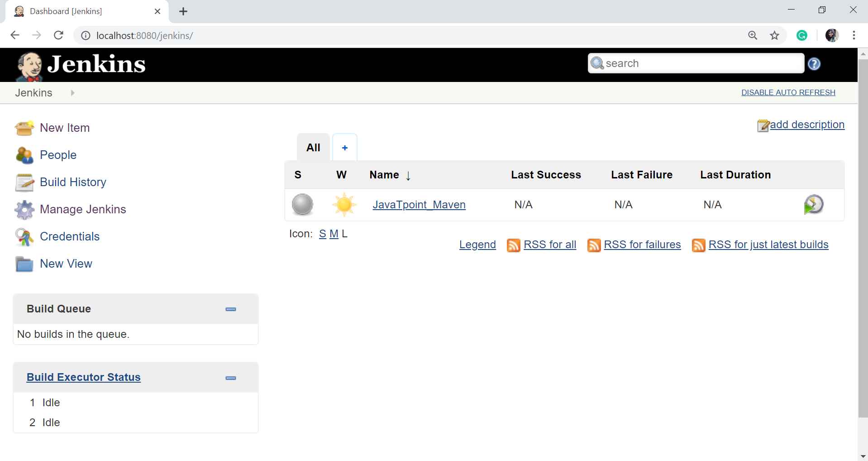Click the browser address bar URL
The image size is (868, 461).
(x=145, y=36)
